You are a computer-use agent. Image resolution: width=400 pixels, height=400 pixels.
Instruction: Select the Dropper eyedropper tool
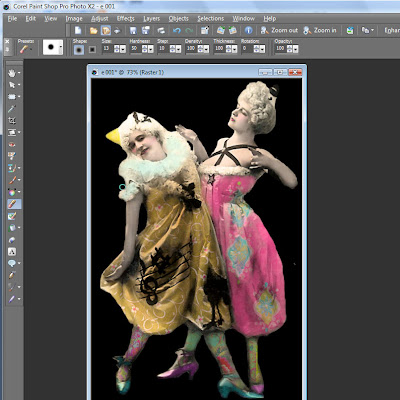[x=12, y=109]
